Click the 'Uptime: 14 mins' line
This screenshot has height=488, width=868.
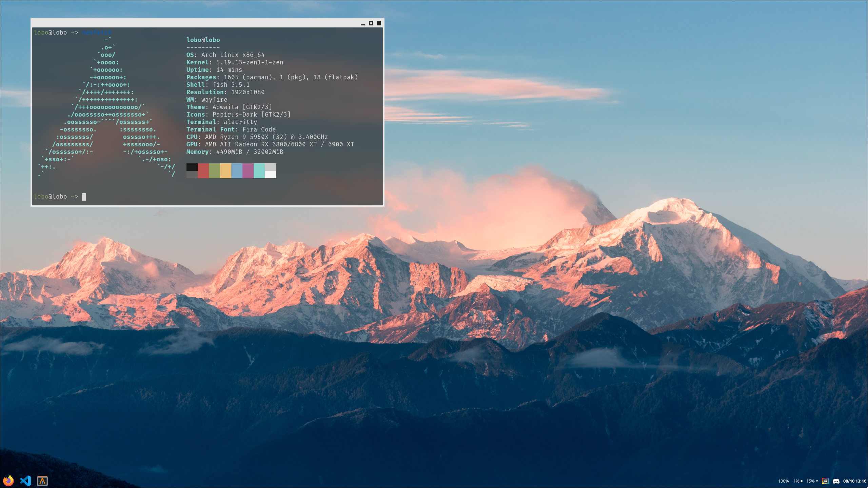pos(214,70)
